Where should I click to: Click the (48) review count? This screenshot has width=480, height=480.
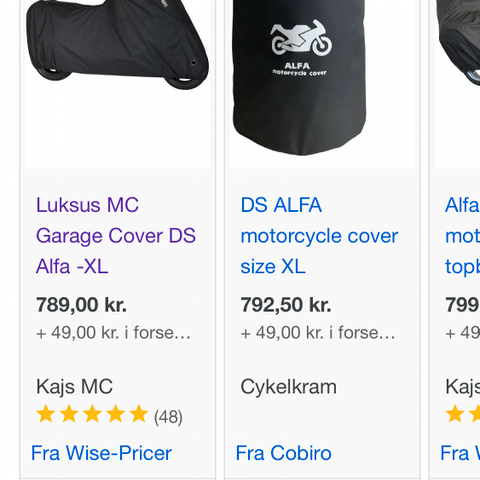[168, 417]
